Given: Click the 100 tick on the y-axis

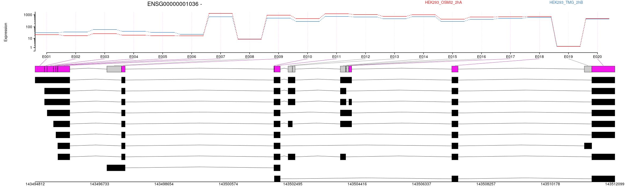Looking at the screenshot, I should coord(29,27).
